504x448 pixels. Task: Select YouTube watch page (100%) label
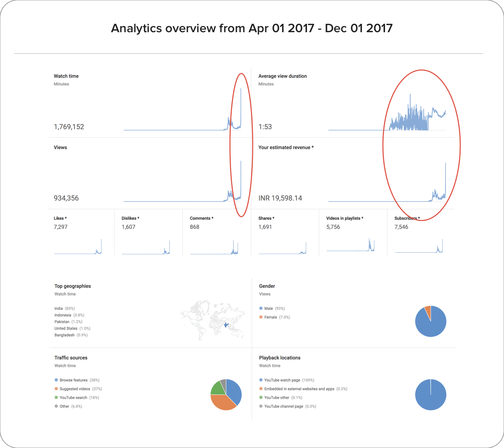289,380
